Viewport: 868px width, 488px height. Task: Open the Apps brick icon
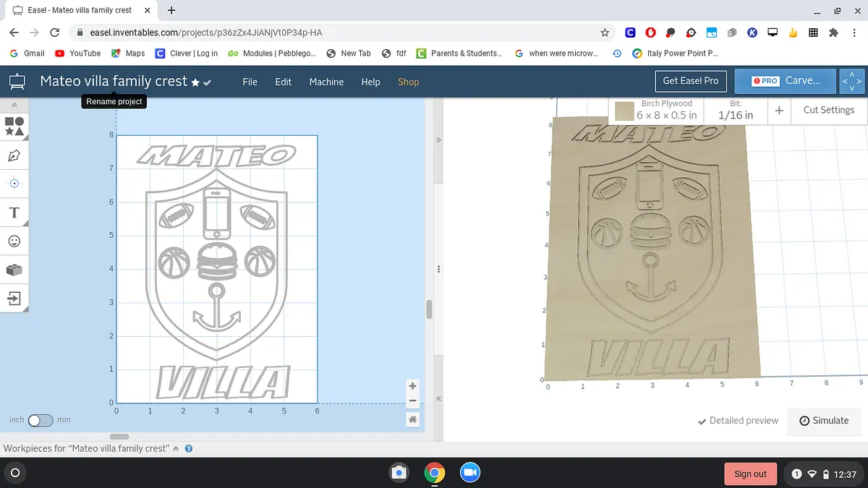click(x=14, y=270)
